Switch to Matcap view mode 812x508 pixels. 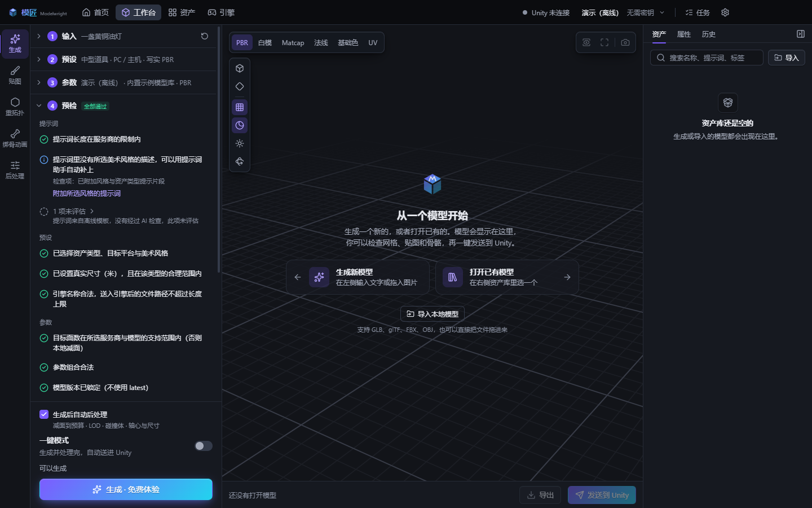(x=293, y=43)
